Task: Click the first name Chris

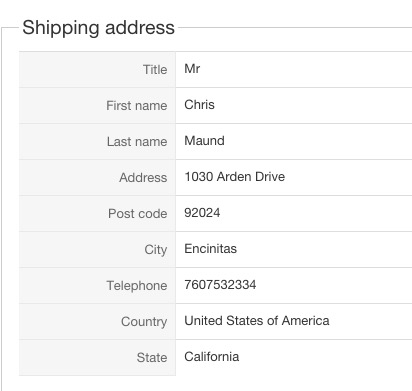Action: pos(199,105)
